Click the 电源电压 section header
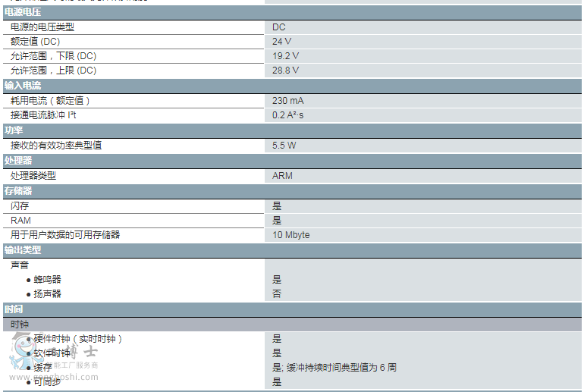The height and width of the screenshot is (392, 584). pos(23,12)
